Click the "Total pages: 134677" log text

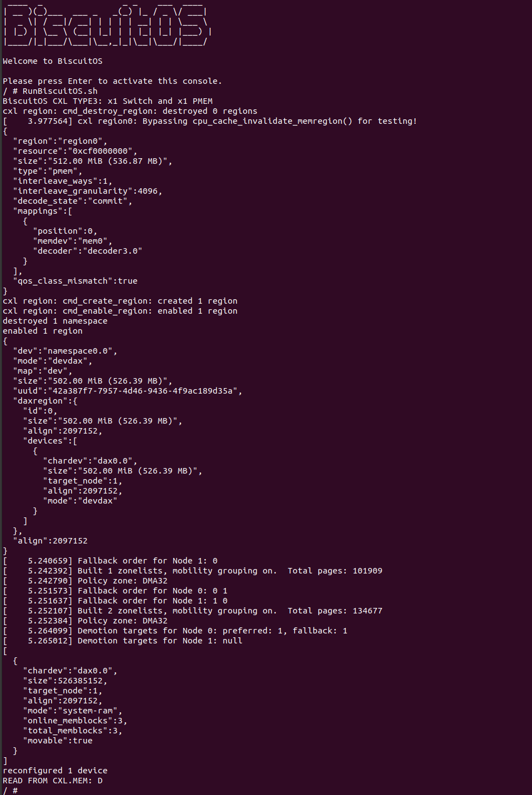(x=334, y=611)
